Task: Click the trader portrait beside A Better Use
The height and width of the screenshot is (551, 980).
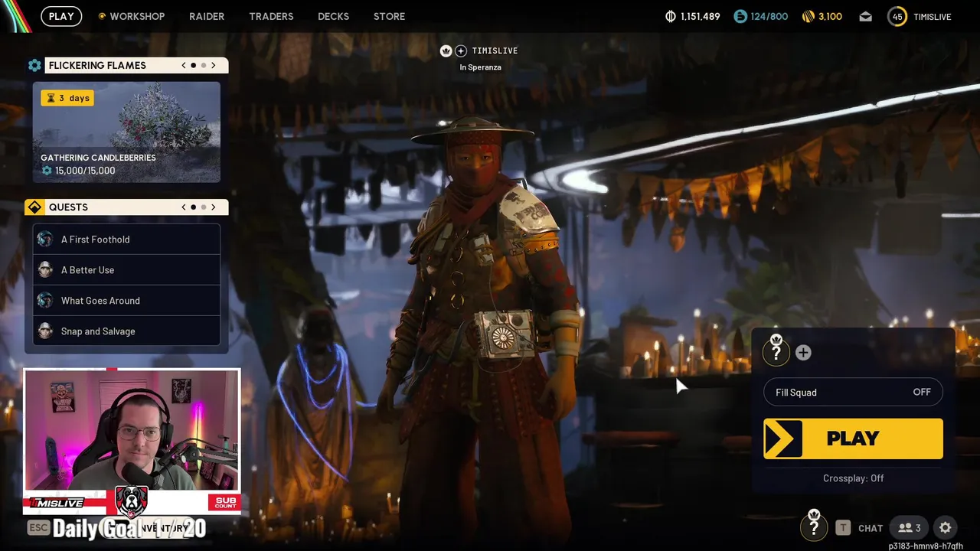Action: [x=45, y=270]
